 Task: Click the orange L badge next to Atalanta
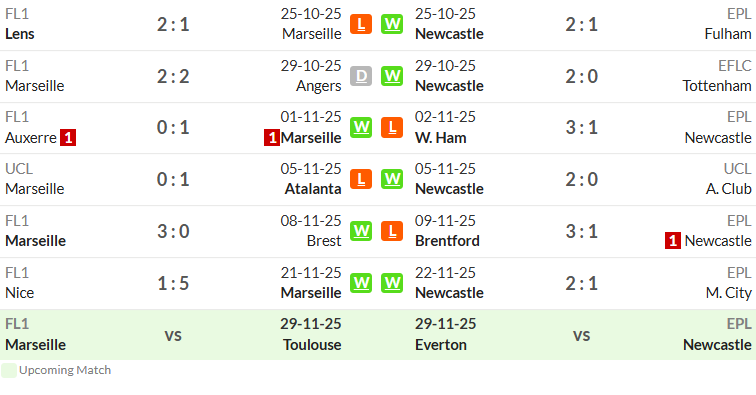coord(361,179)
